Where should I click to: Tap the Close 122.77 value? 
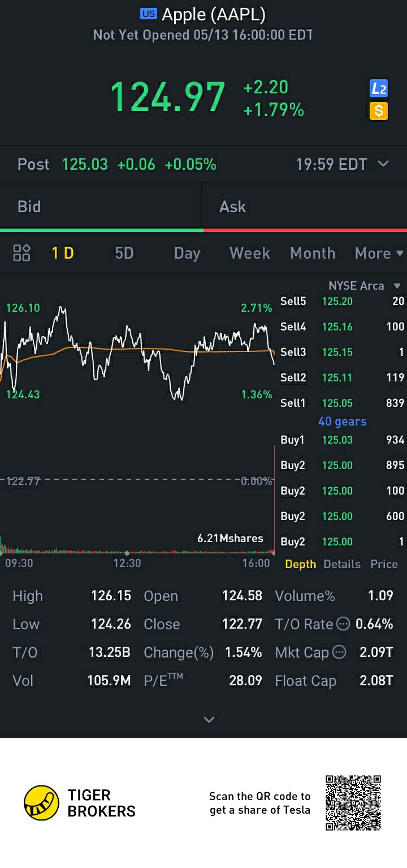click(x=242, y=624)
